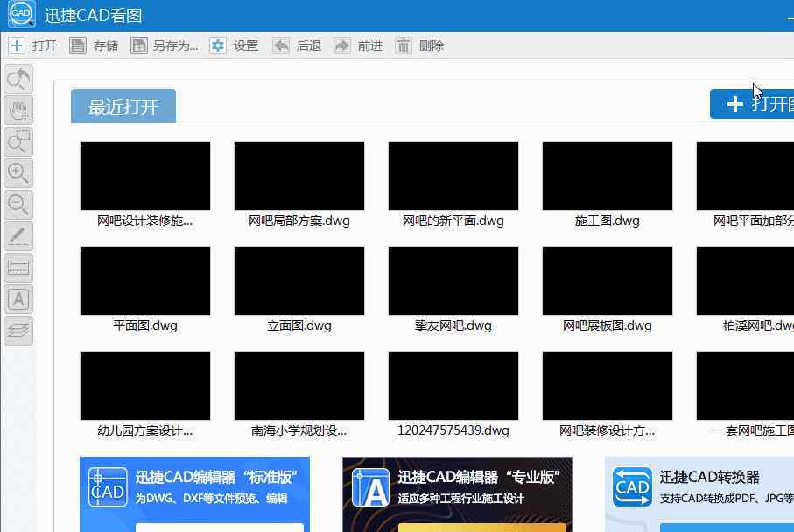The height and width of the screenshot is (532, 794).
Task: Click the Open (打开) plus icon in toolbar
Action: [17, 45]
